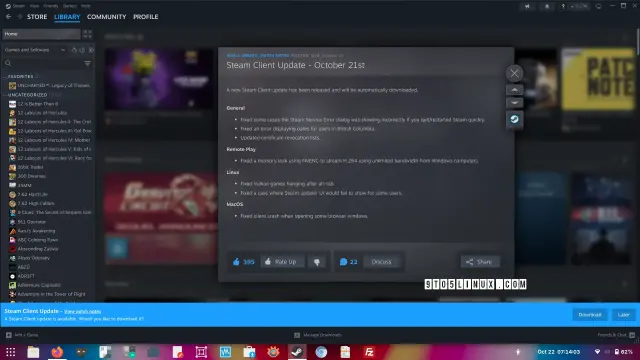Click the Rate Up button

(x=282, y=262)
